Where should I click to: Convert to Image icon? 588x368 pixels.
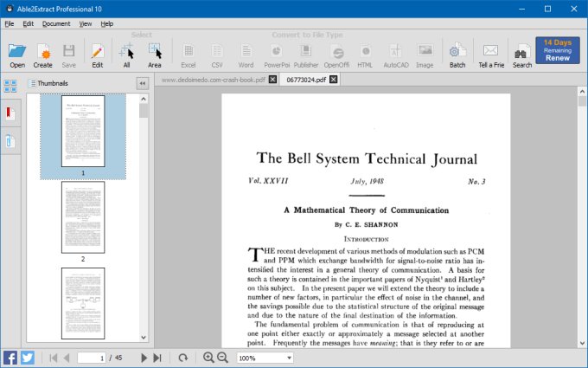[425, 55]
